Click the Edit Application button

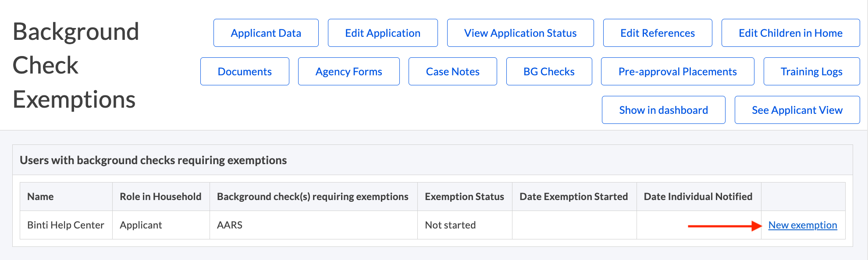[x=382, y=32]
